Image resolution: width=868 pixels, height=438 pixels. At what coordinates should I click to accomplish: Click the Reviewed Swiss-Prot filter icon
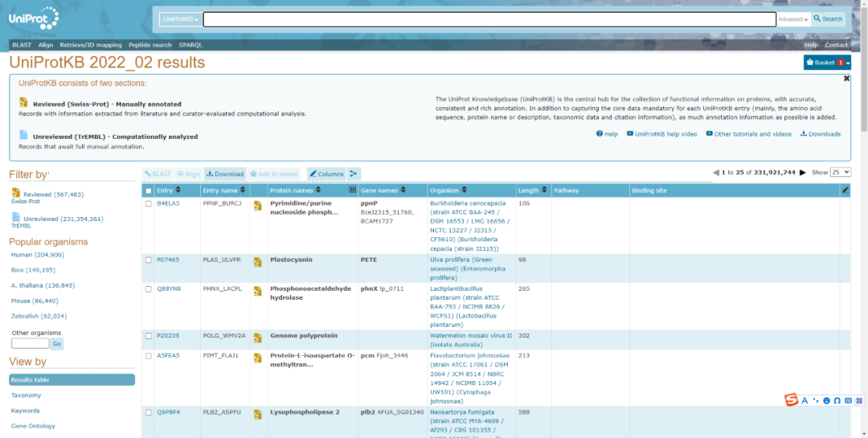pyautogui.click(x=15, y=194)
